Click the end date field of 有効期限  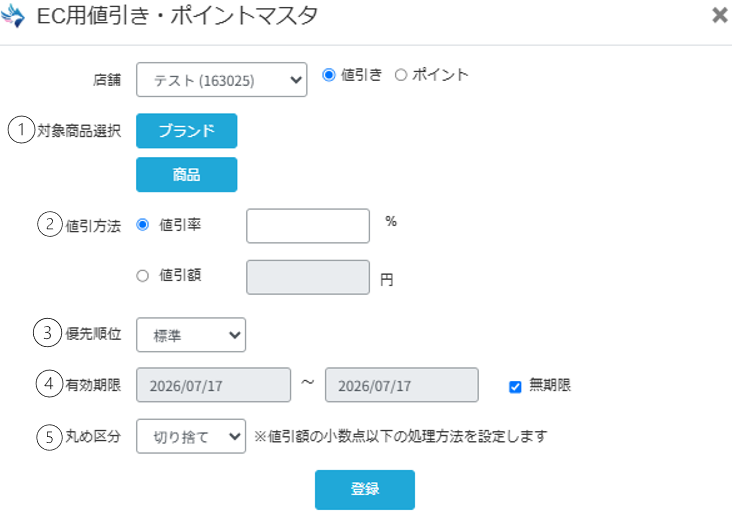click(401, 385)
